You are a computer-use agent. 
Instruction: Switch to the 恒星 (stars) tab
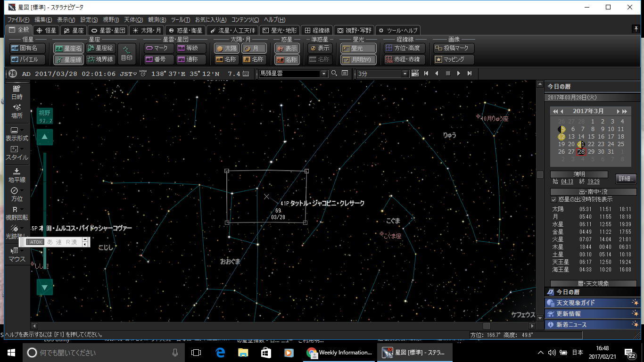(x=46, y=30)
